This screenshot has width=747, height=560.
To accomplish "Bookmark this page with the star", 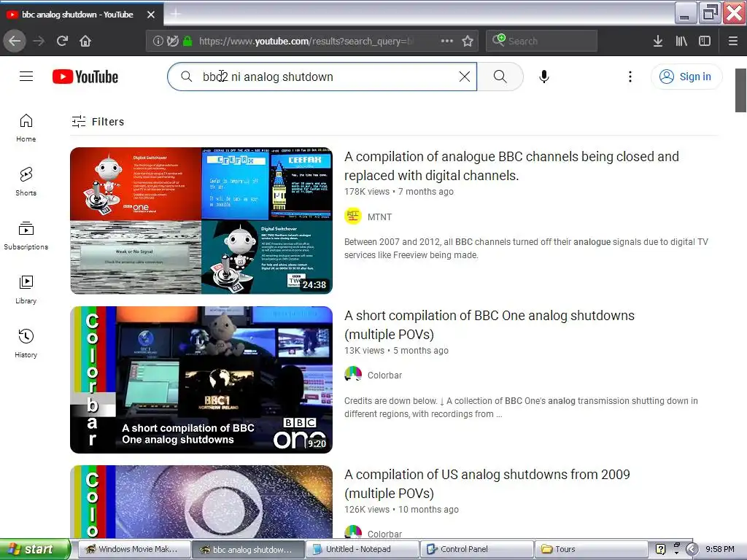I will tap(468, 41).
